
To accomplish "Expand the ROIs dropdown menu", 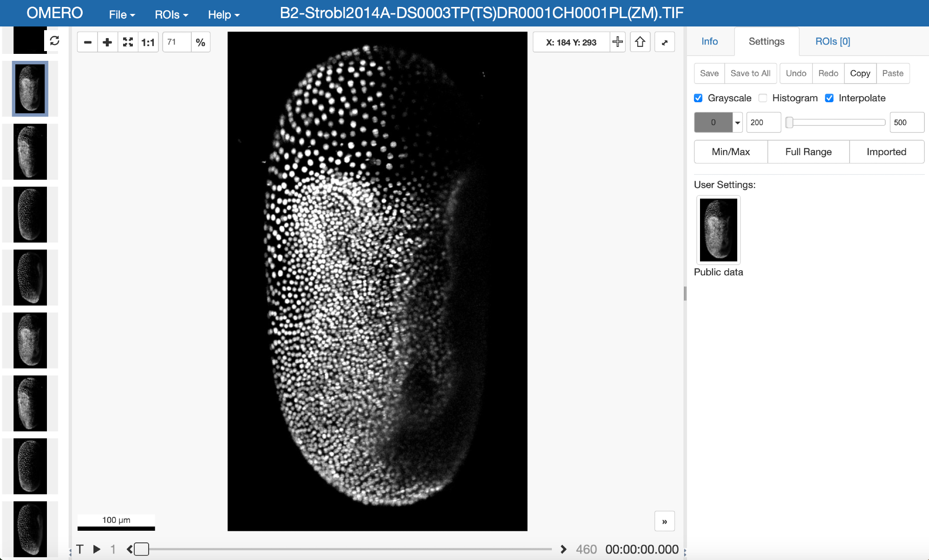I will click(171, 14).
